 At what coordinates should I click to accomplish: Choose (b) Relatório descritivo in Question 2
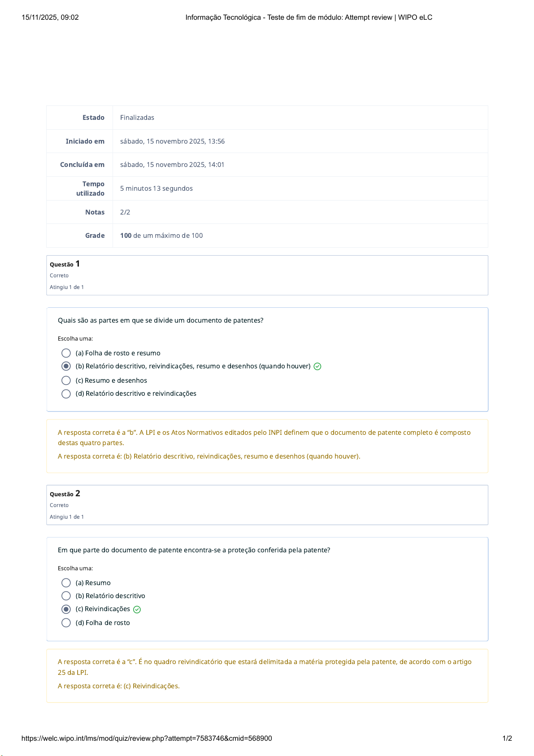pos(66,596)
